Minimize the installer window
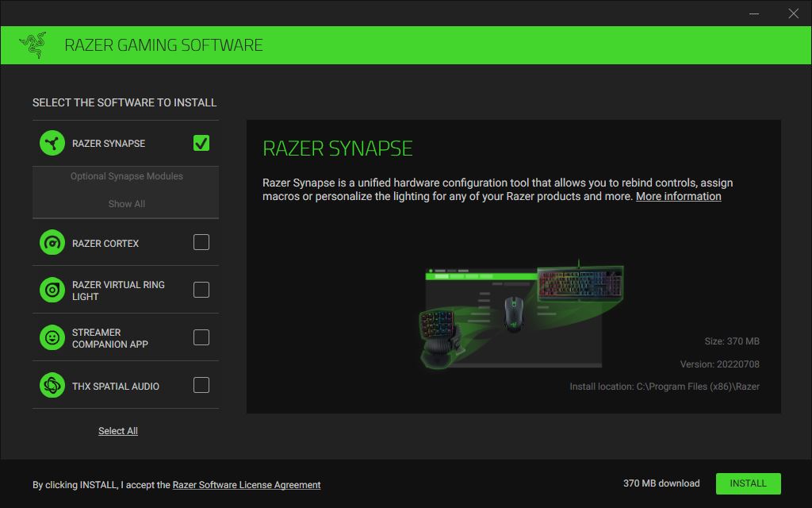Screen dimensions: 812x508 754,13
